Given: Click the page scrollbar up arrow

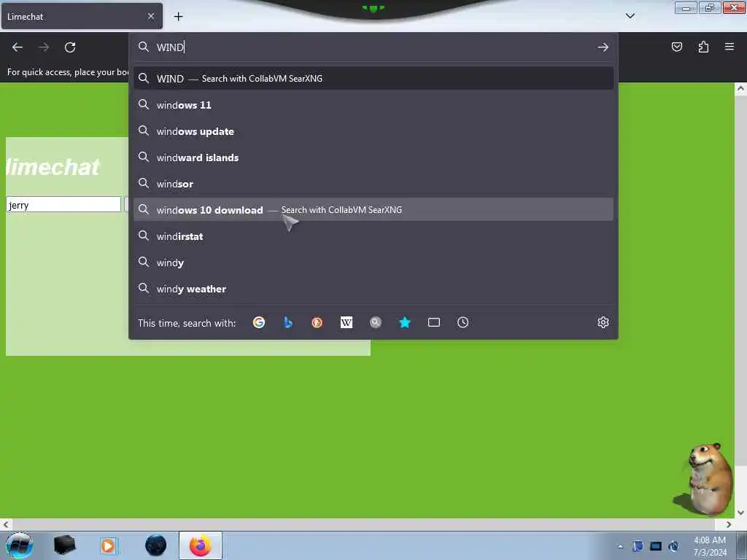Looking at the screenshot, I should pyautogui.click(x=740, y=88).
